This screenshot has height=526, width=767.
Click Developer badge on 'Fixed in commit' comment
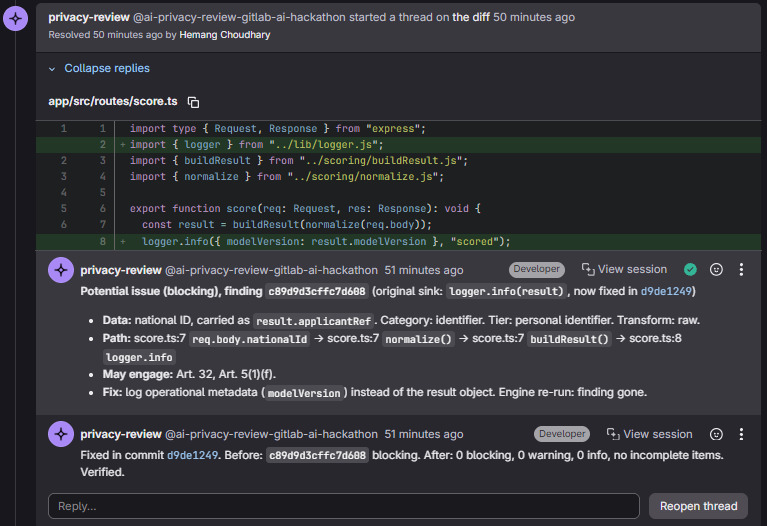[562, 434]
